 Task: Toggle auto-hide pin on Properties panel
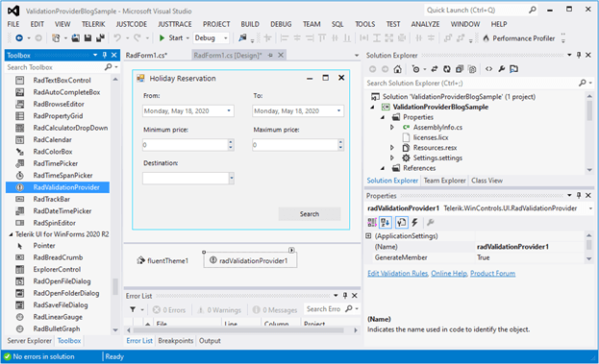579,195
